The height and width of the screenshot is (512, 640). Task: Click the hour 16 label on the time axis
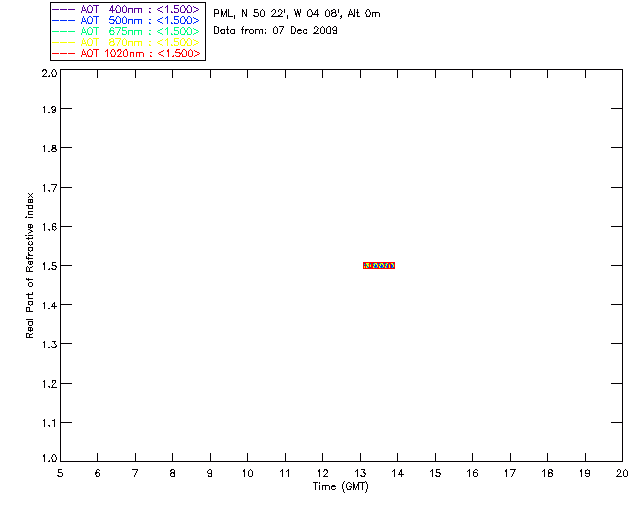click(x=472, y=473)
